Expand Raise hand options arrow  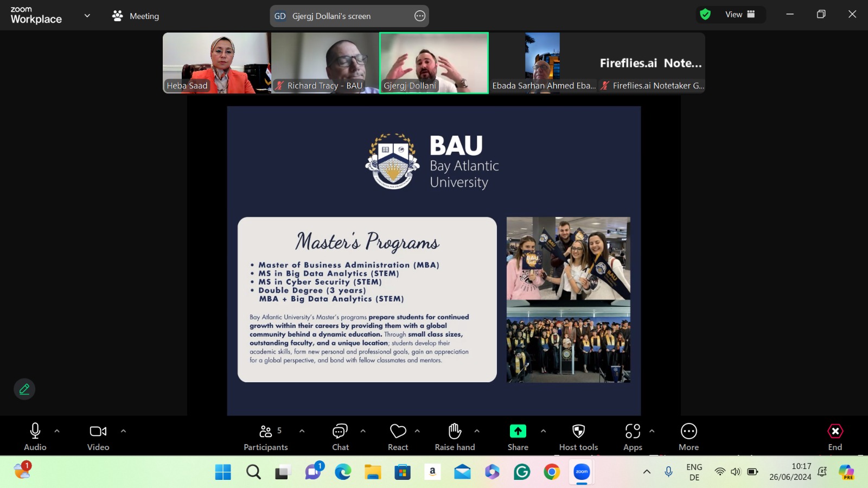tap(477, 431)
